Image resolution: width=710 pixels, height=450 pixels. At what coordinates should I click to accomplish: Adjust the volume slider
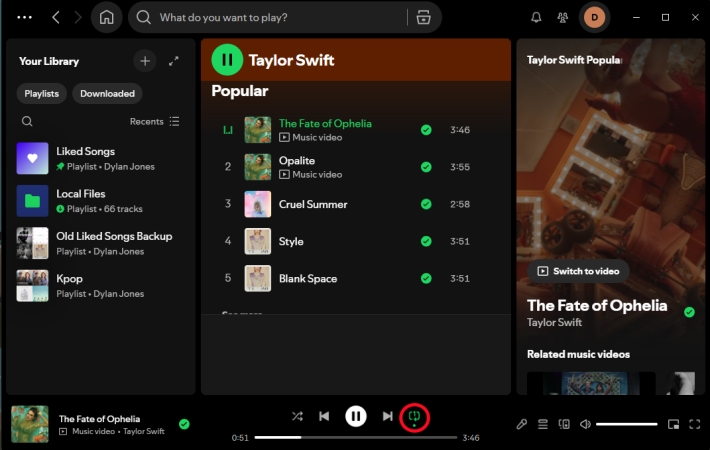[x=627, y=424]
